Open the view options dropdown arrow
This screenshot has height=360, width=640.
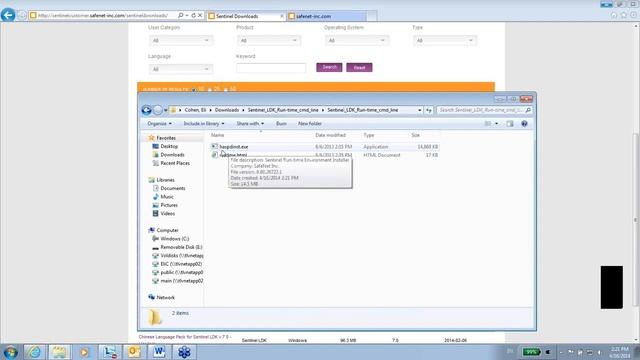pyautogui.click(x=496, y=124)
